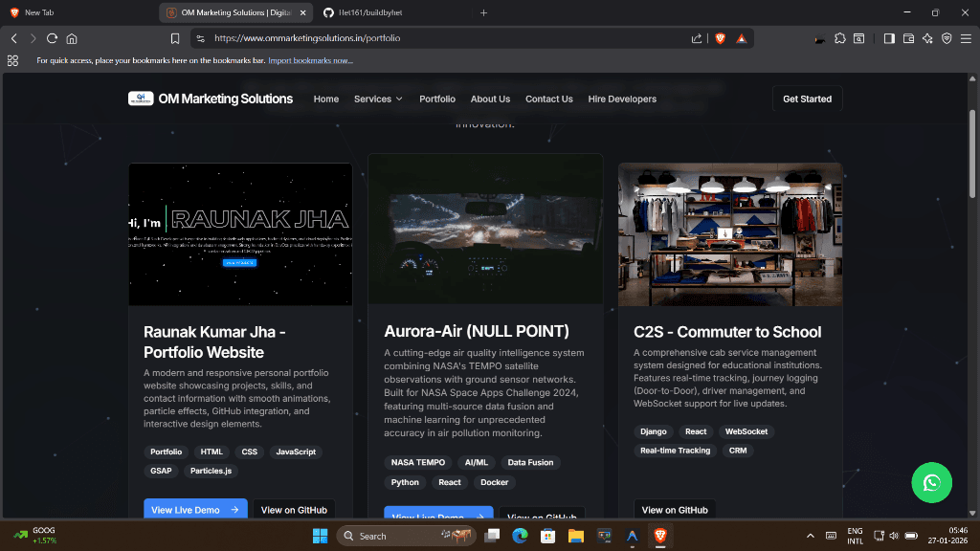The image size is (980, 551).
Task: Open the Brave Wallet icon
Action: pyautogui.click(x=908, y=38)
